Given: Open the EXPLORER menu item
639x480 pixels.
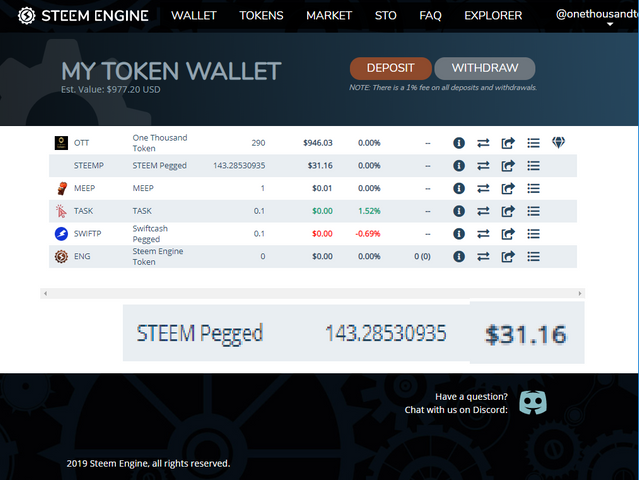Looking at the screenshot, I should click(x=493, y=15).
